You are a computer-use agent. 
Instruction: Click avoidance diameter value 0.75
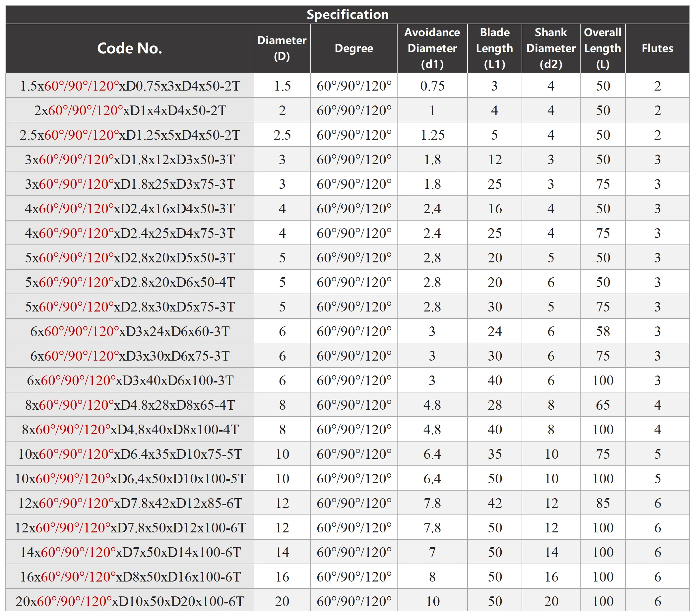[432, 86]
